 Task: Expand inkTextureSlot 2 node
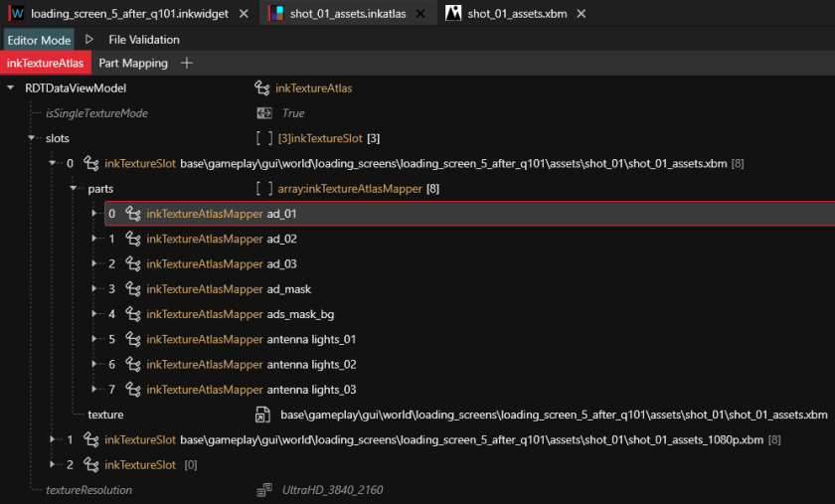click(52, 464)
